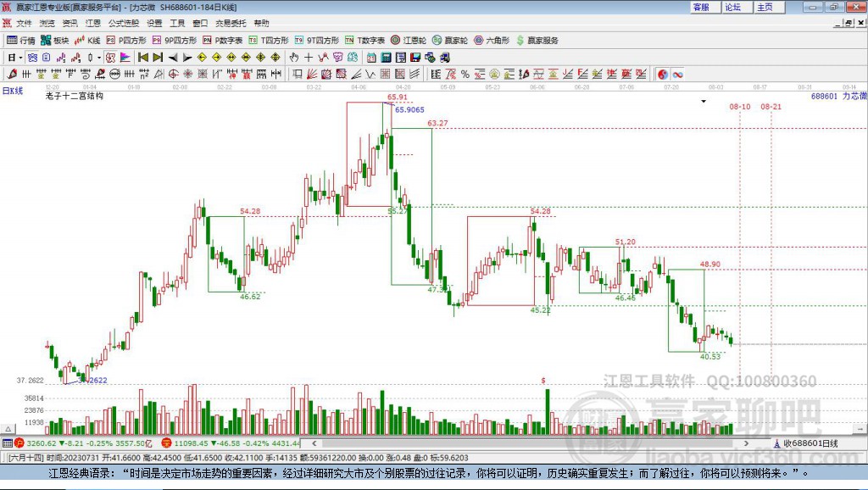The width and height of the screenshot is (868, 490).
Task: Click the 客服 customer service button
Action: coord(705,7)
